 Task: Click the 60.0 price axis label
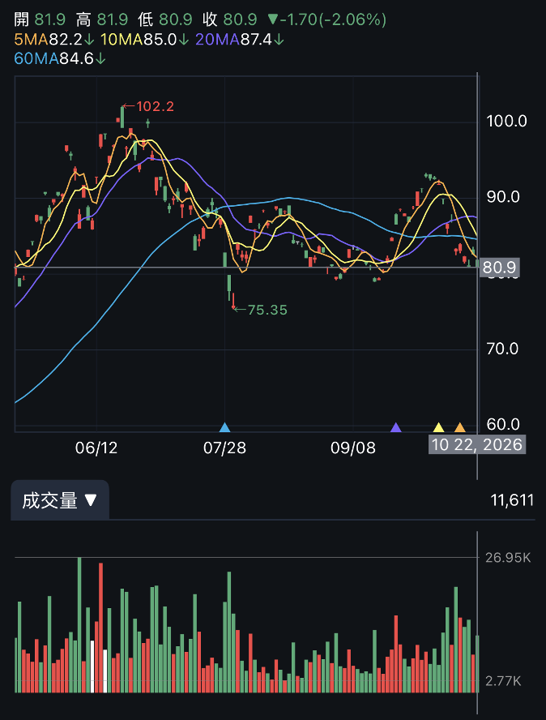click(503, 424)
